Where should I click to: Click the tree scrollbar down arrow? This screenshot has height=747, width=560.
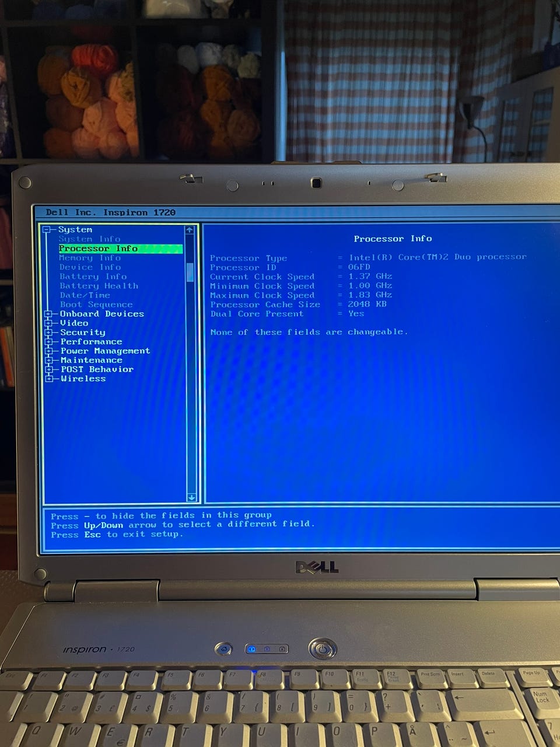click(x=191, y=497)
